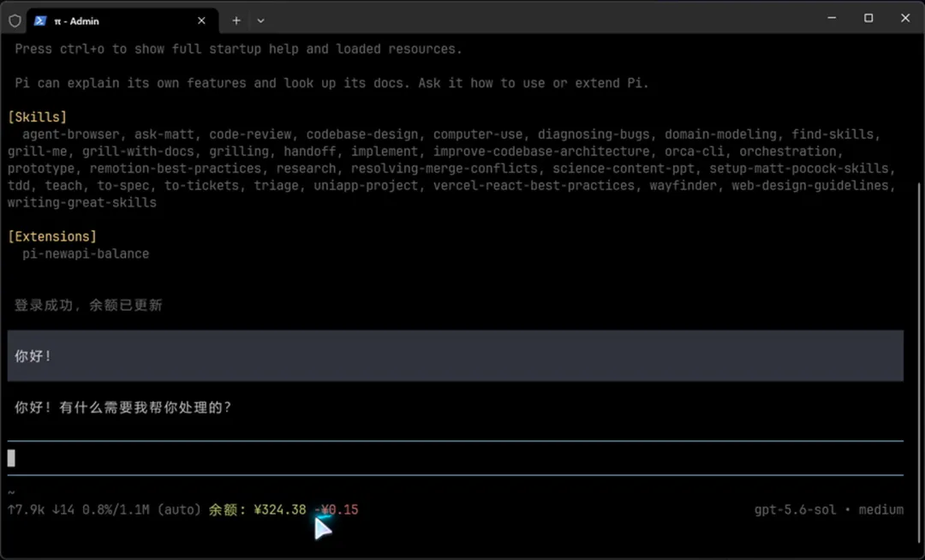Image resolution: width=925 pixels, height=560 pixels.
Task: Click the wayfinder skill name
Action: 683,185
